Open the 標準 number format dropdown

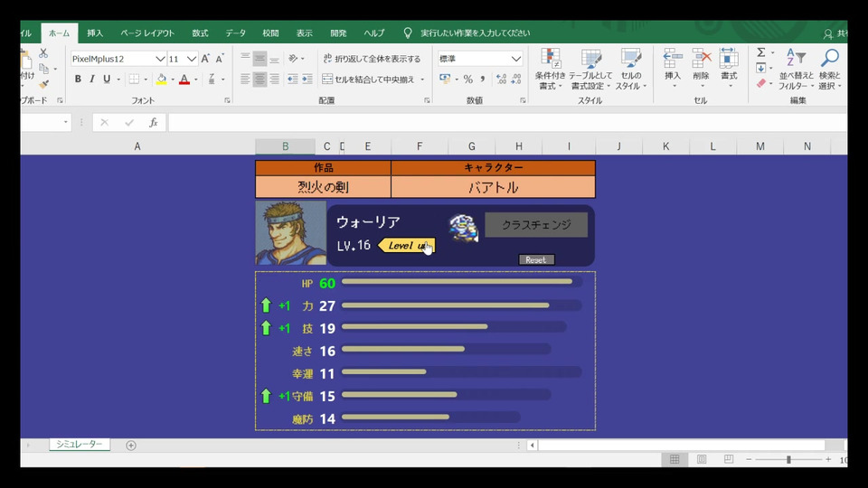coord(516,59)
